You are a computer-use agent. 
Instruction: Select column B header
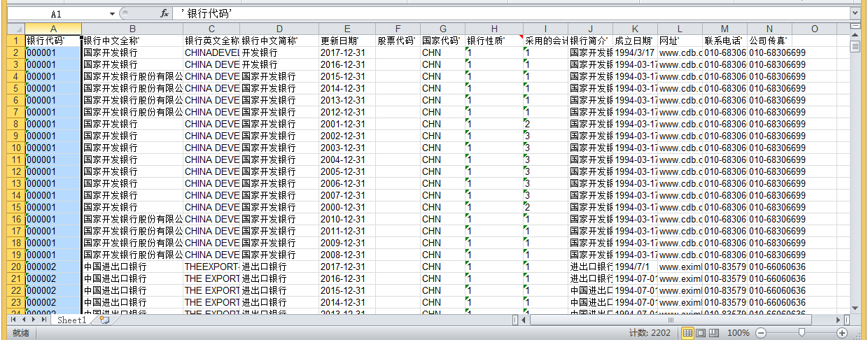tap(132, 29)
